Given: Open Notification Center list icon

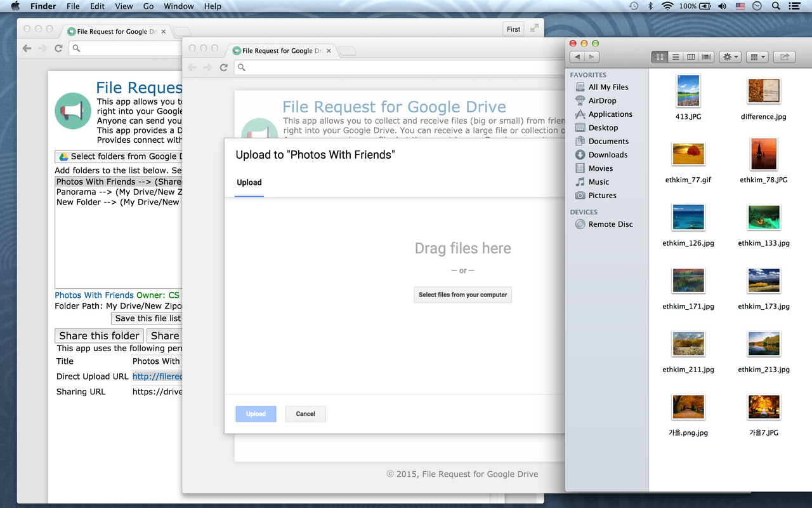Looking at the screenshot, I should 794,6.
